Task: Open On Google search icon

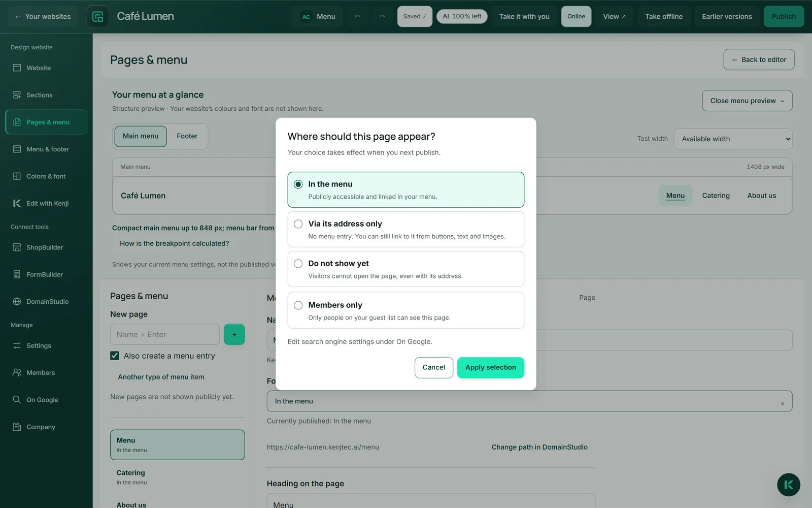Action: (17, 400)
